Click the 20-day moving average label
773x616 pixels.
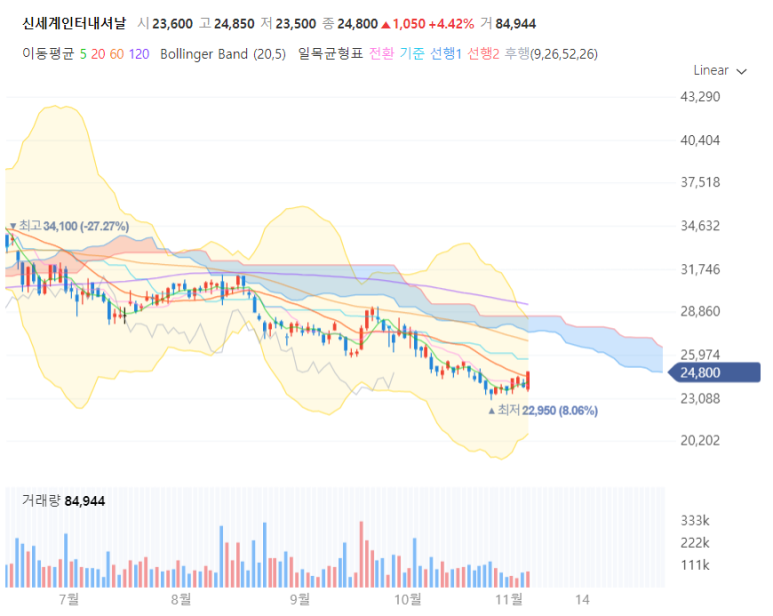[x=98, y=54]
